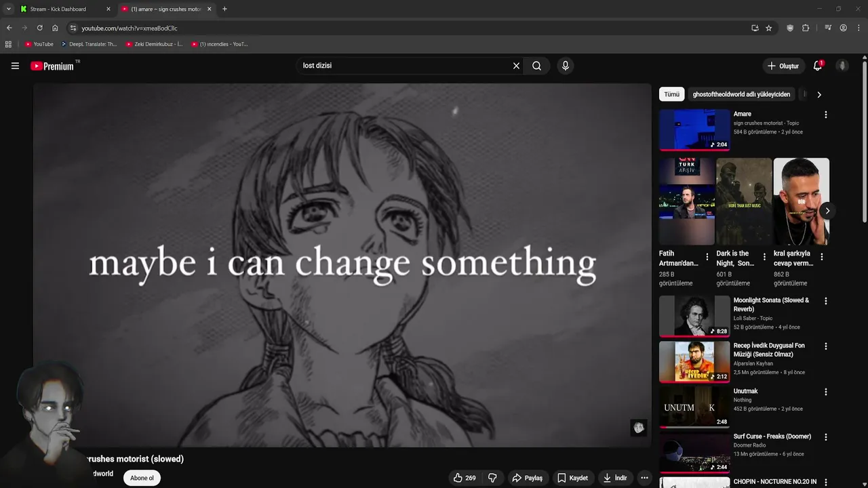Image resolution: width=868 pixels, height=488 pixels.
Task: Open options for kral şarkıyla cevap short
Action: (x=821, y=257)
